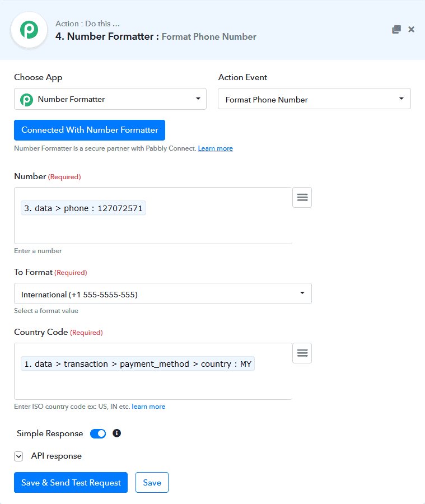Screen dimensions: 425x504
Task: Click the Connected With Number Formatter button
Action: (x=90, y=130)
